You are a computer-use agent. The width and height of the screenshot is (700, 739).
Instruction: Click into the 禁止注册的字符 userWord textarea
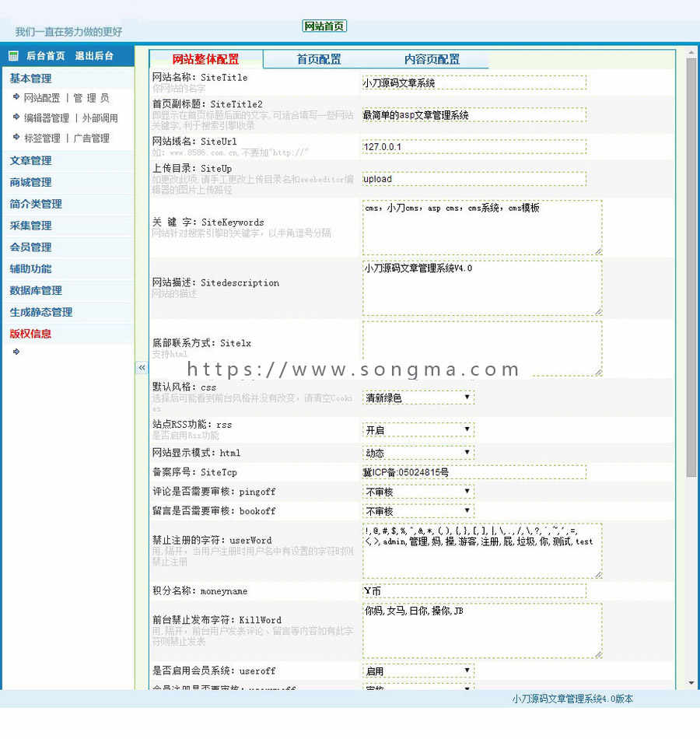[482, 551]
